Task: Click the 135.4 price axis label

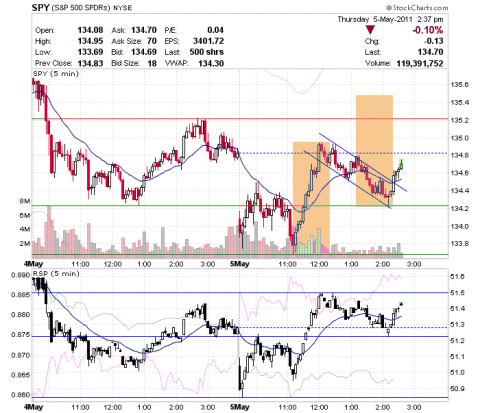Action: (459, 102)
